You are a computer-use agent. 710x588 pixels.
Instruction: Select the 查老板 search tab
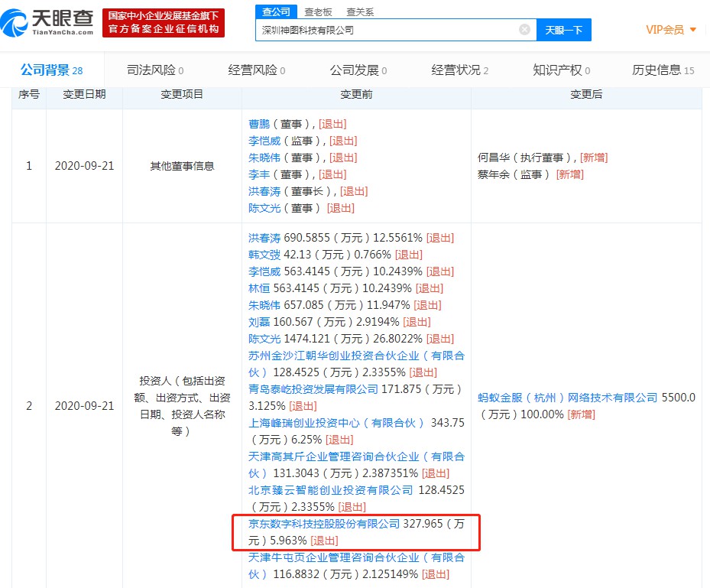click(318, 12)
